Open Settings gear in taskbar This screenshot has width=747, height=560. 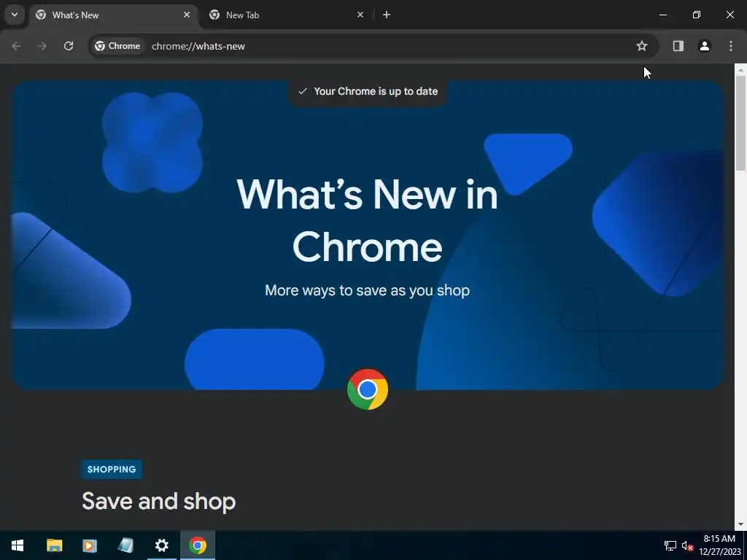click(161, 545)
